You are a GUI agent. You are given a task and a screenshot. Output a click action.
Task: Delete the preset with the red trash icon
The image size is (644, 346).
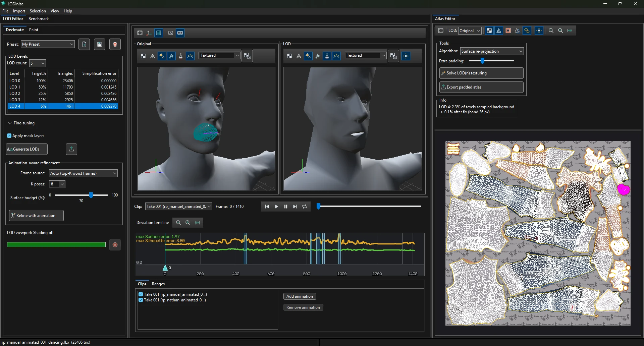point(115,44)
